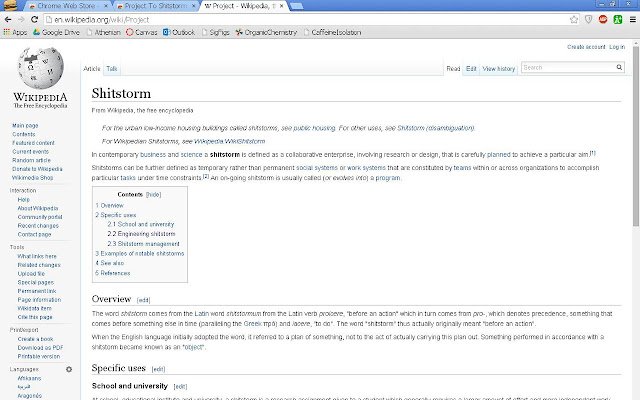Jump to 2.2 Engineering shitstorm in Contents
The height and width of the screenshot is (400, 640).
[141, 234]
